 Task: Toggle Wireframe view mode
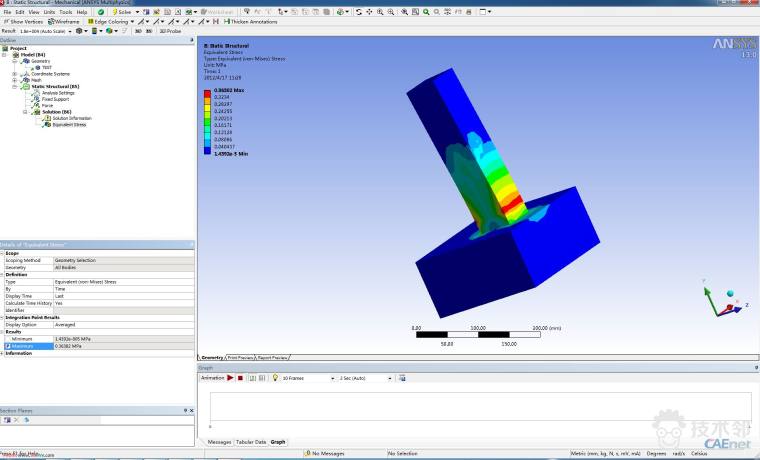(x=65, y=21)
